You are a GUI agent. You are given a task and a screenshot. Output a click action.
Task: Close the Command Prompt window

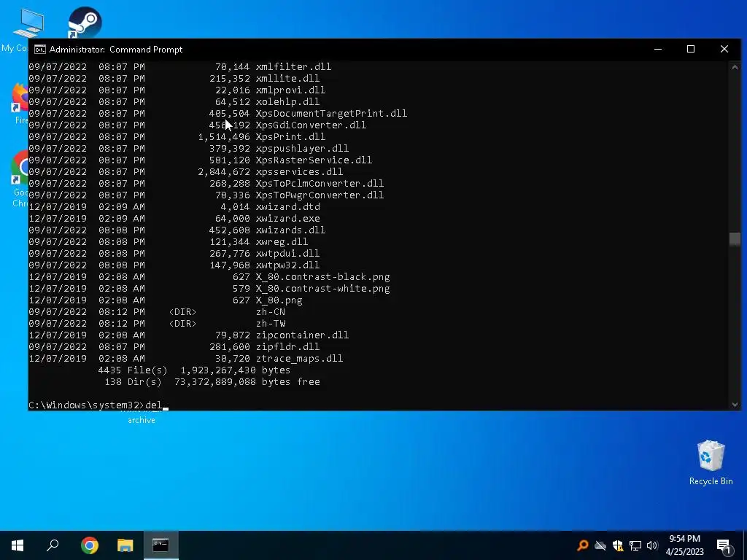coord(724,49)
